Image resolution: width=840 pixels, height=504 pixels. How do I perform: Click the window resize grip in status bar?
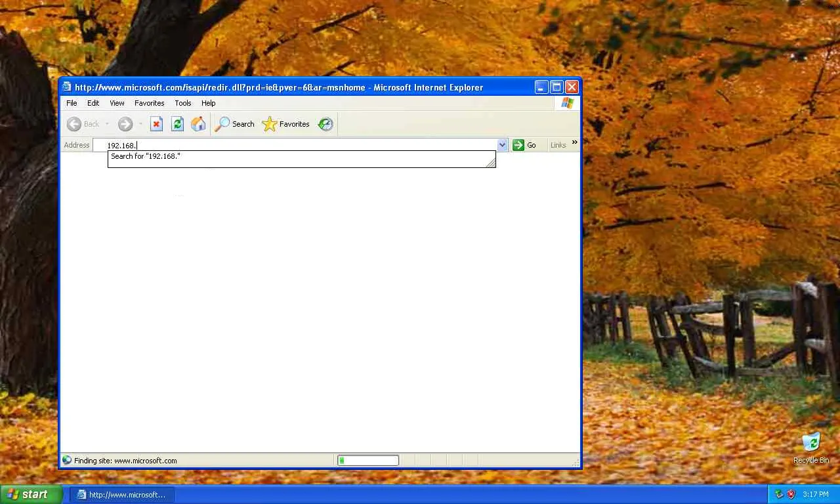click(x=577, y=463)
